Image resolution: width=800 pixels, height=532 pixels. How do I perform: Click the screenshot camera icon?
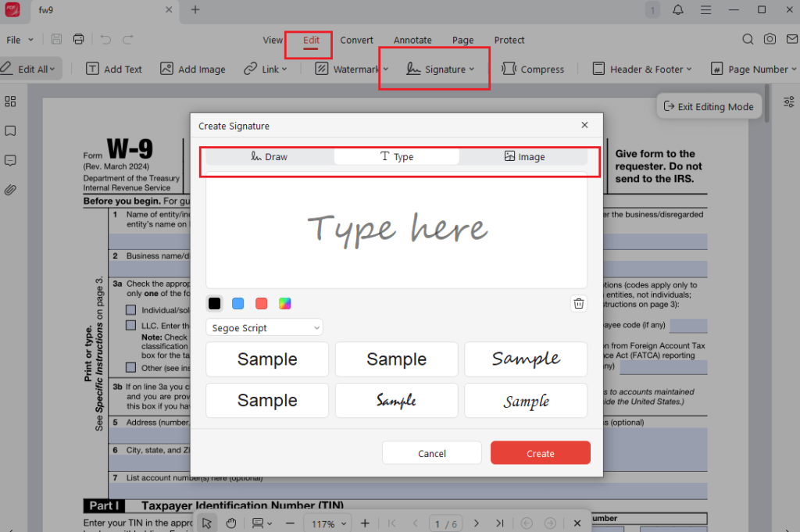[x=770, y=39]
